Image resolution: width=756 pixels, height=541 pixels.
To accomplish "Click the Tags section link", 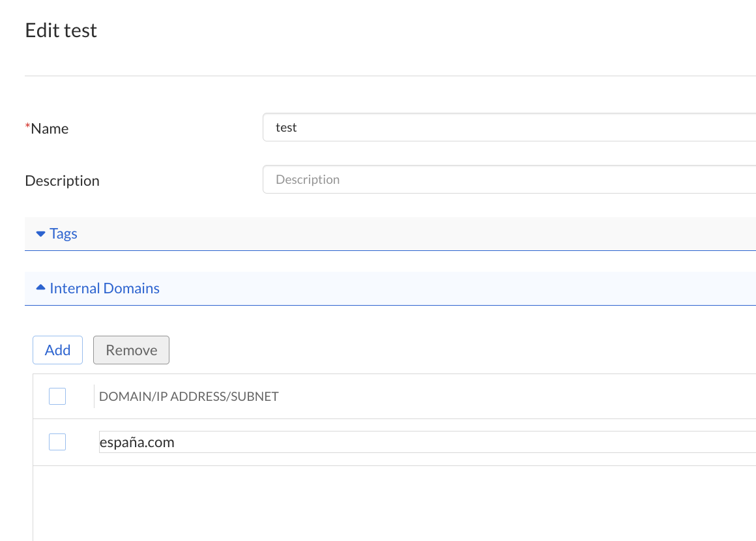I will point(63,233).
